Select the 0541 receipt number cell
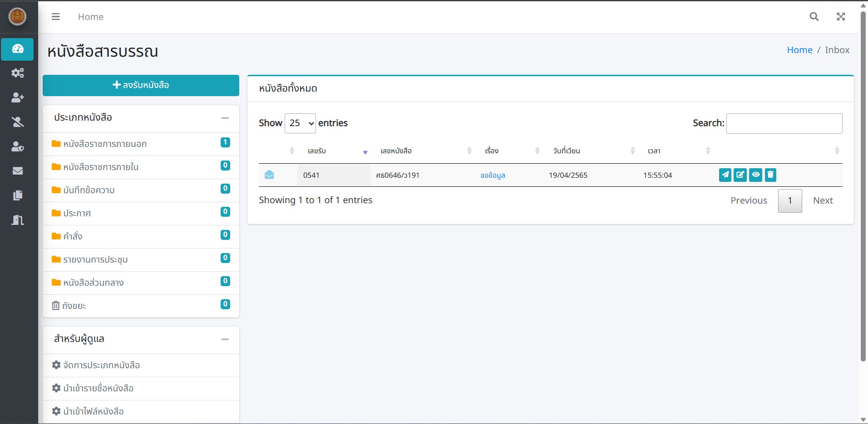The height and width of the screenshot is (424, 868). point(334,175)
